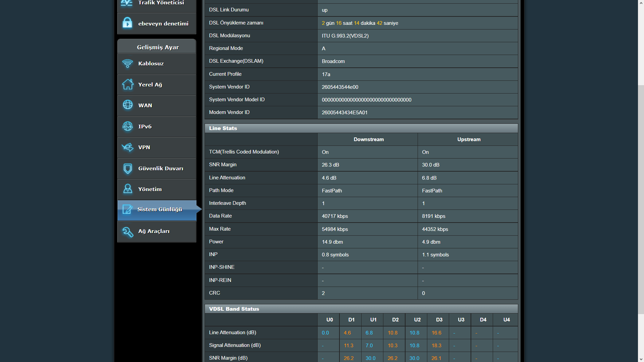This screenshot has height=362, width=644.
Task: Click the WAN globe icon
Action: coord(127,105)
